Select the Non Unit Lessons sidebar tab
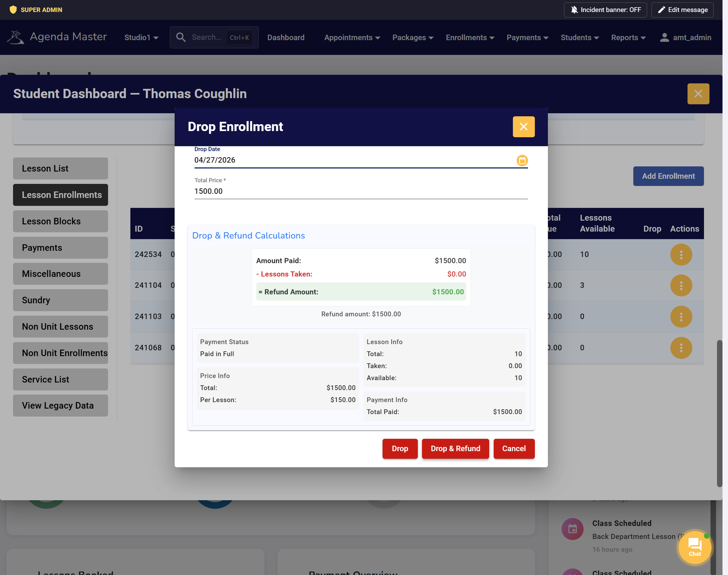Image resolution: width=728 pixels, height=575 pixels. tap(60, 327)
